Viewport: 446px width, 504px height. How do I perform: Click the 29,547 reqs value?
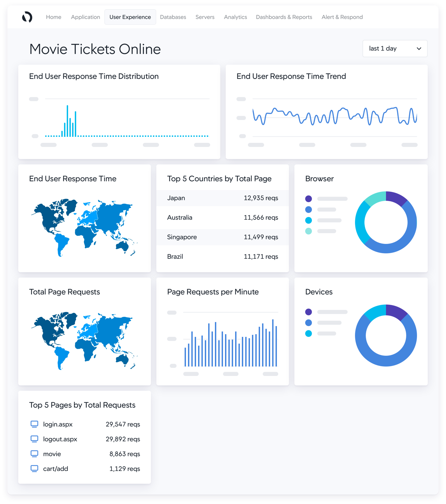tap(123, 424)
